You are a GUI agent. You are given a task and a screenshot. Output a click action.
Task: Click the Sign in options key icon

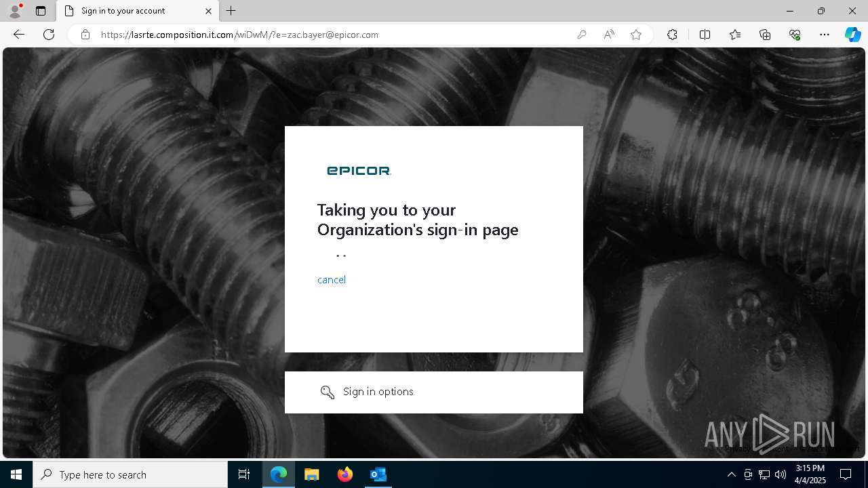coord(328,392)
